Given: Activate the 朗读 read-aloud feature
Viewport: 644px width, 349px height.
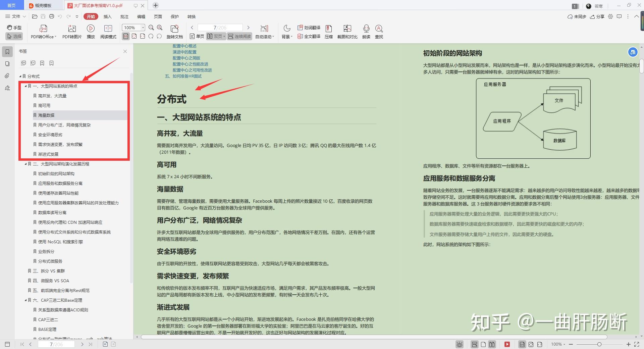Looking at the screenshot, I should pos(366,31).
